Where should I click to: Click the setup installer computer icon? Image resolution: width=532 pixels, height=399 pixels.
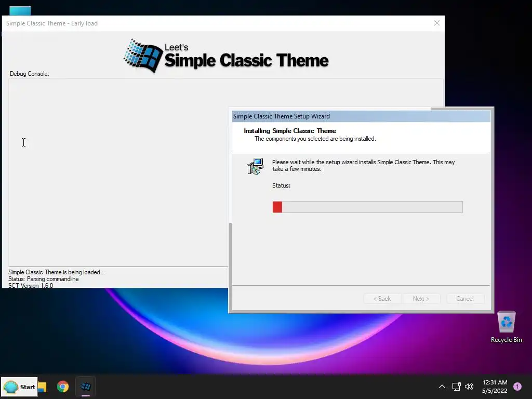coord(255,166)
